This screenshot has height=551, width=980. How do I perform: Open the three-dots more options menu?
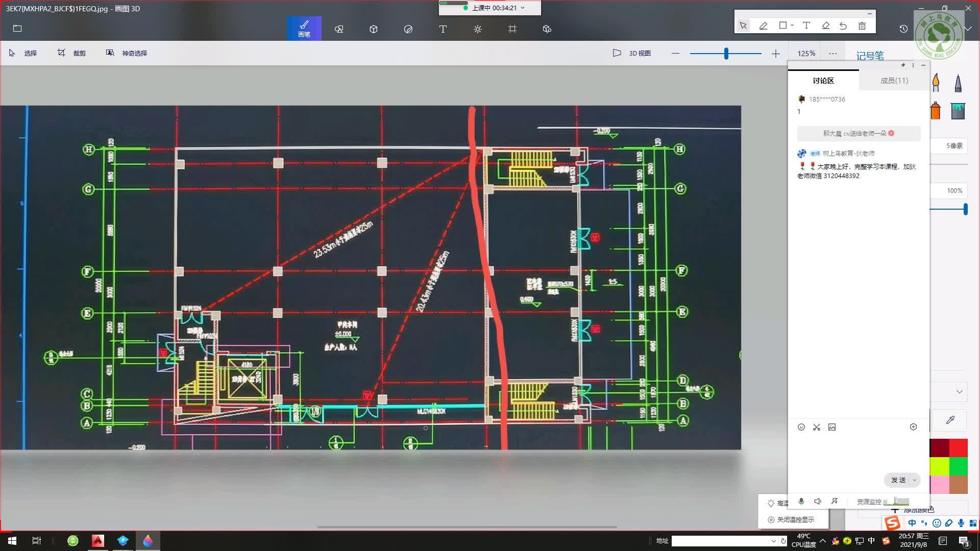(x=833, y=53)
